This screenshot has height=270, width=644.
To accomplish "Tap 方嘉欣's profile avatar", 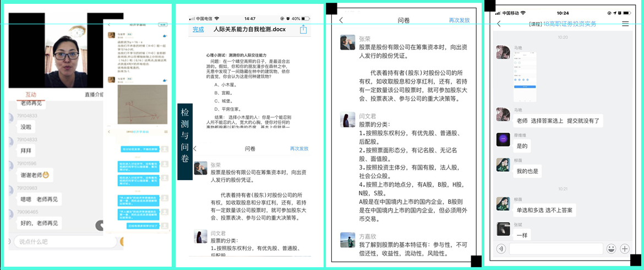I will coord(347,240).
